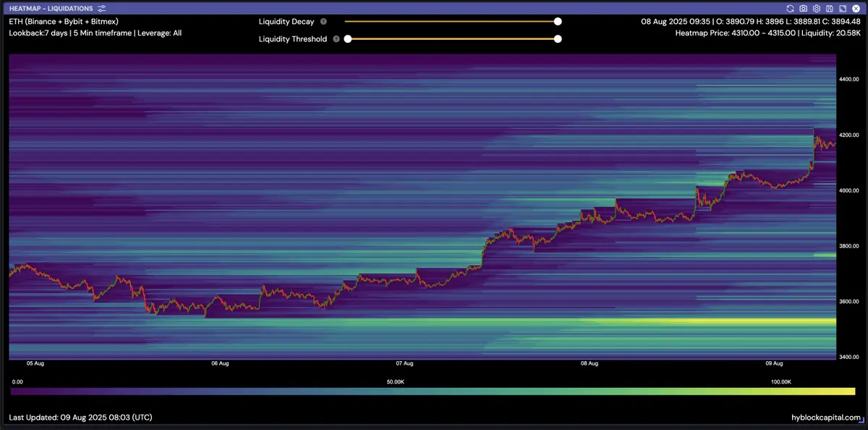Click the hyblockcapital.com link
This screenshot has width=868, height=430.
(x=826, y=418)
